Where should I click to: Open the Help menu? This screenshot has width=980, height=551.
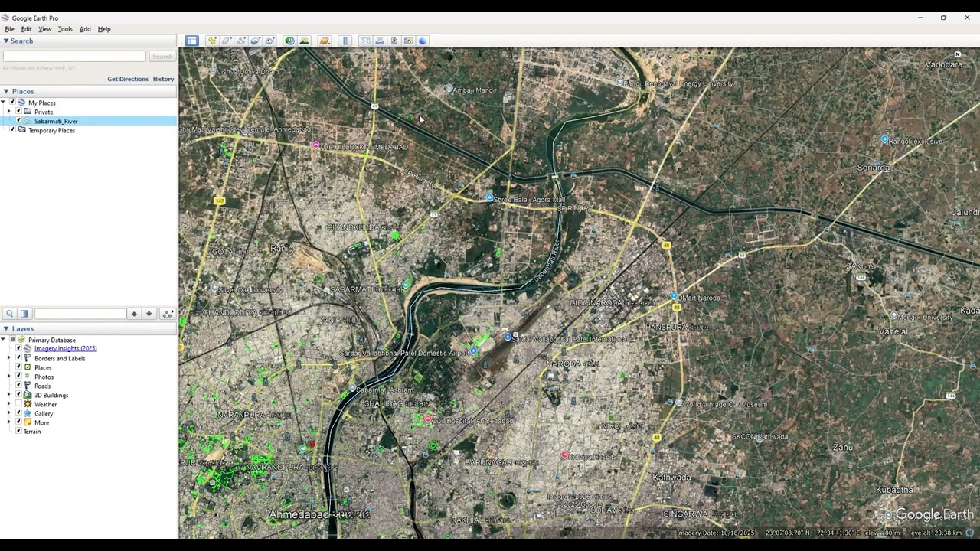click(104, 29)
